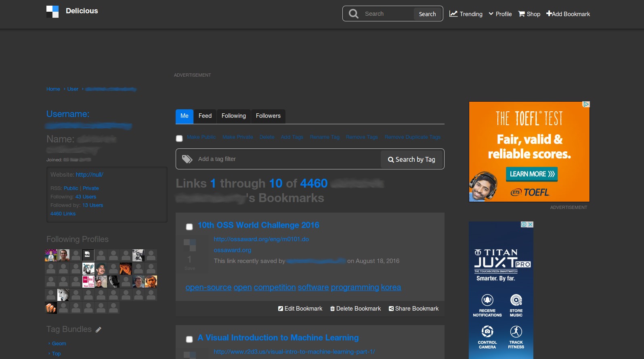Click the tags icon in tag filter
This screenshot has width=644, height=359.
[x=187, y=159]
